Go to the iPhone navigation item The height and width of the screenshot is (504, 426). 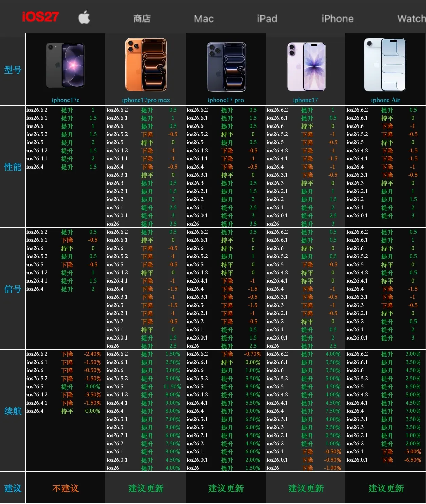[337, 19]
